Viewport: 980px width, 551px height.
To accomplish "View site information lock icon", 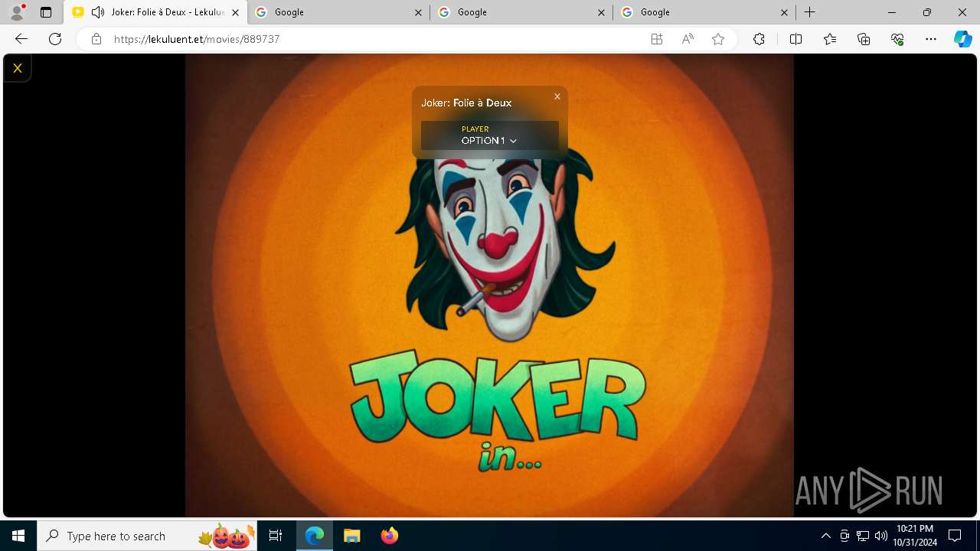I will 96,39.
